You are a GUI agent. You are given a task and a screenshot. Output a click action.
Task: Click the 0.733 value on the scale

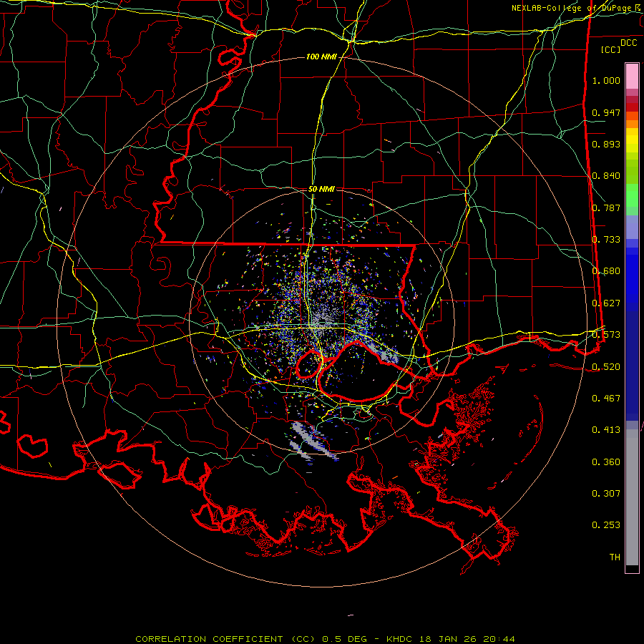606,240
